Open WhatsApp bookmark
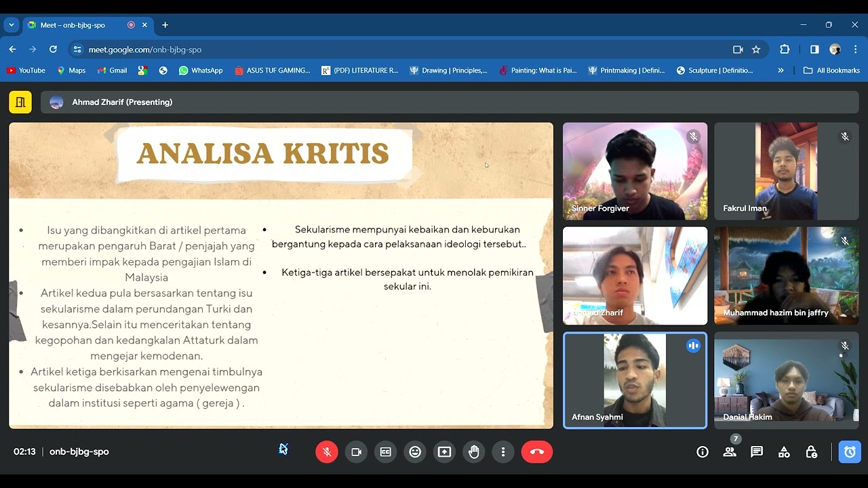 click(201, 70)
